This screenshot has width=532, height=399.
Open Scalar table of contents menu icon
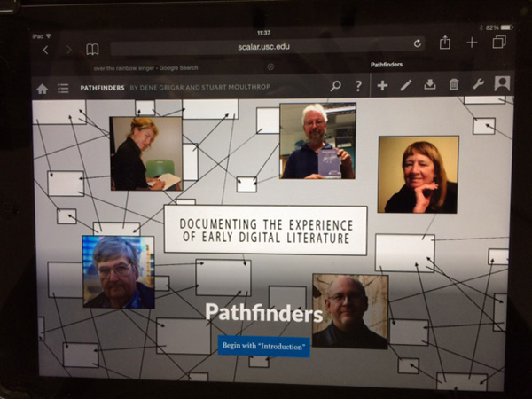click(x=63, y=88)
